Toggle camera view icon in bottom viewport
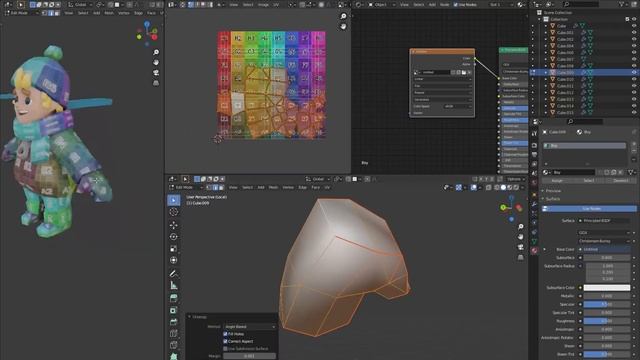The image size is (640, 360). click(x=520, y=247)
